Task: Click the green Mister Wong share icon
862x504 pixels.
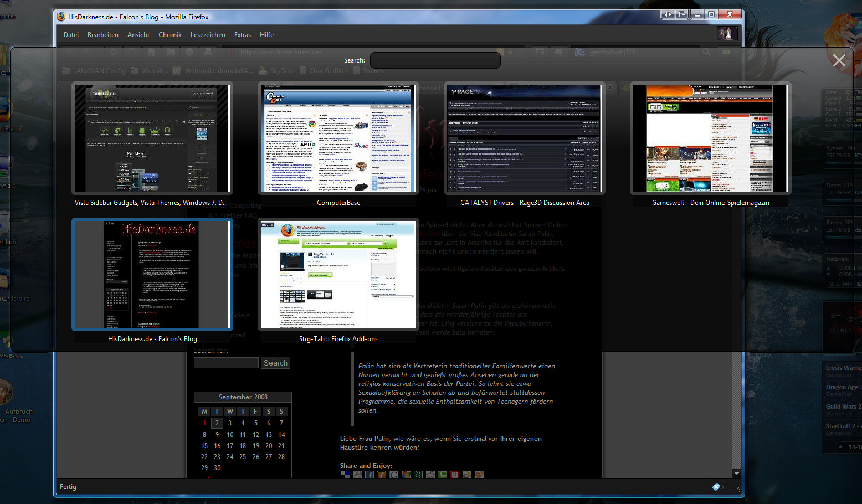Action: 418,474
